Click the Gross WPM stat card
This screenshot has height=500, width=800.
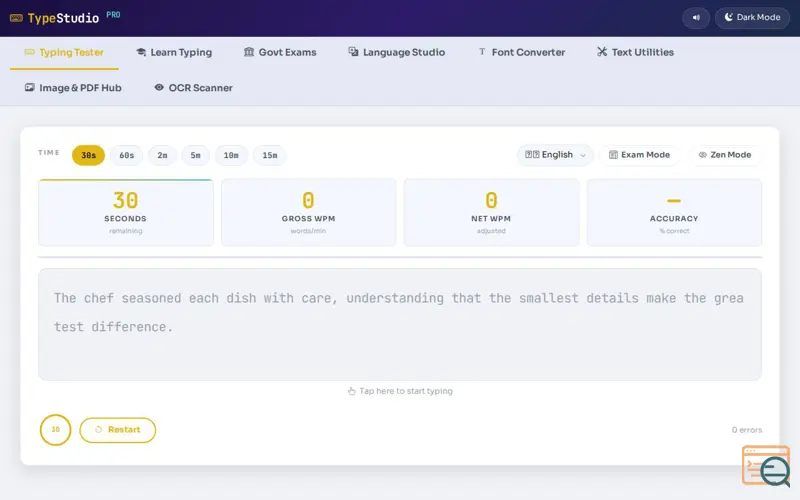coord(308,212)
